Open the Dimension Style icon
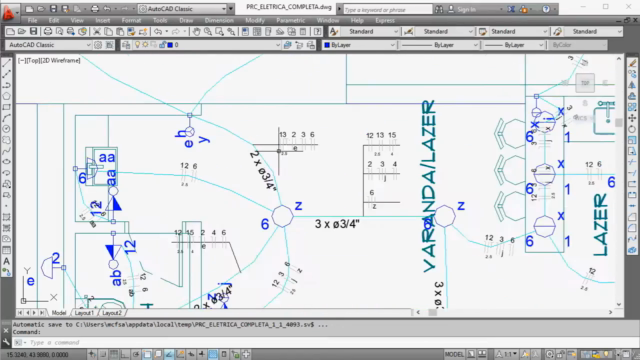 [x=408, y=31]
